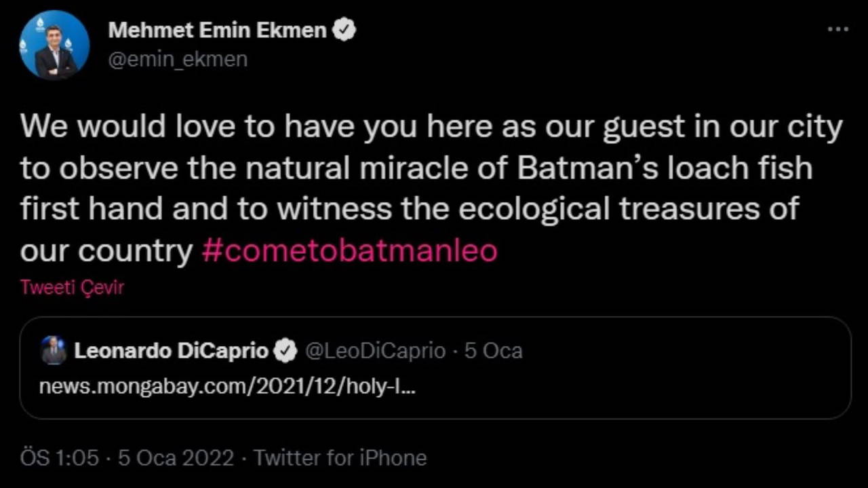Click the verified badge beside Leonardo DiCaprio
The image size is (868, 488).
click(285, 351)
